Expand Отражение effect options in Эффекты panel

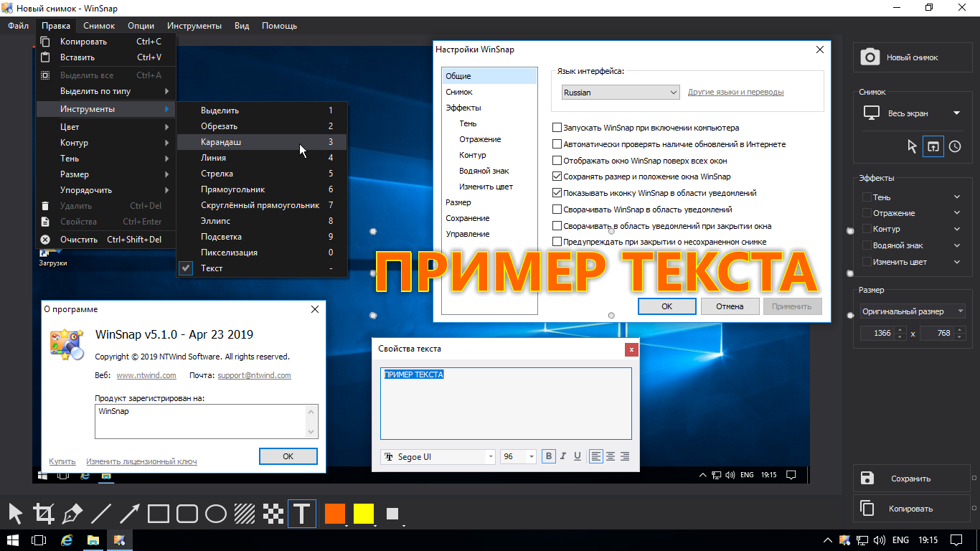click(957, 213)
